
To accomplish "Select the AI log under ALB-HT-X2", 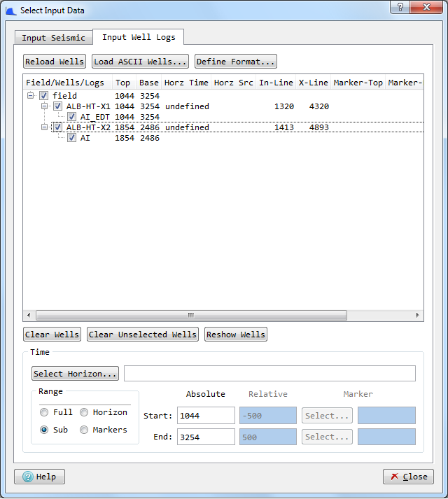I will coord(85,138).
